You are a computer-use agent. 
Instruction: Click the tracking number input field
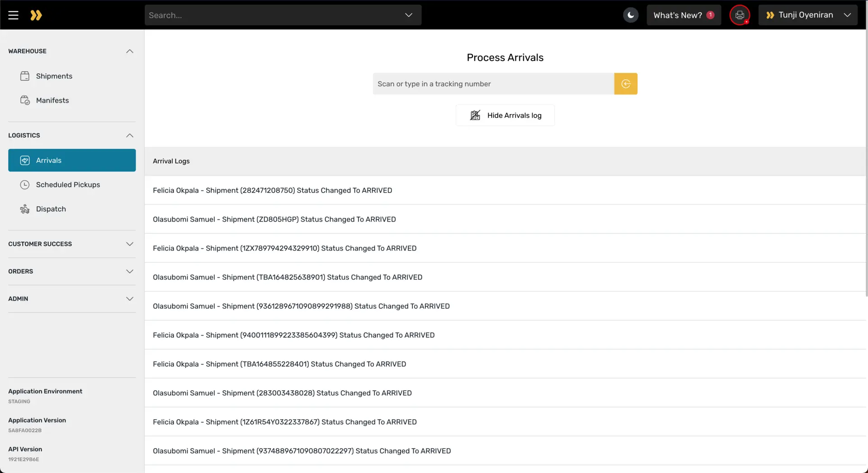pyautogui.click(x=493, y=84)
